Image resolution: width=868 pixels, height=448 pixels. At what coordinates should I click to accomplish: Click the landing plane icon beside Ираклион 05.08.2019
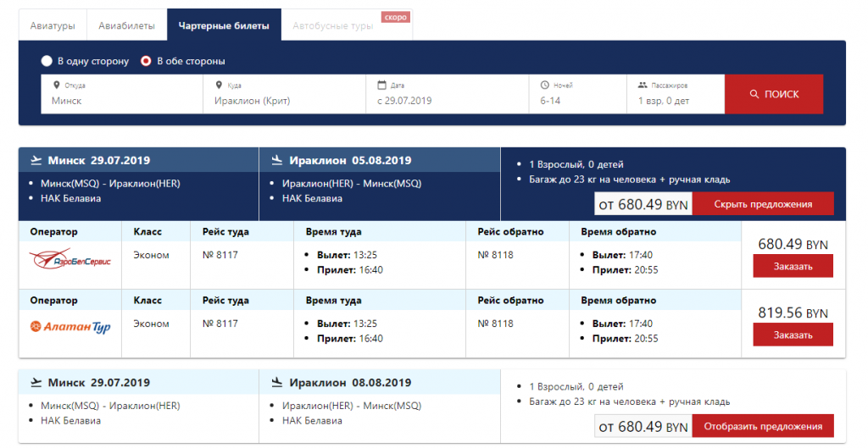coord(277,160)
